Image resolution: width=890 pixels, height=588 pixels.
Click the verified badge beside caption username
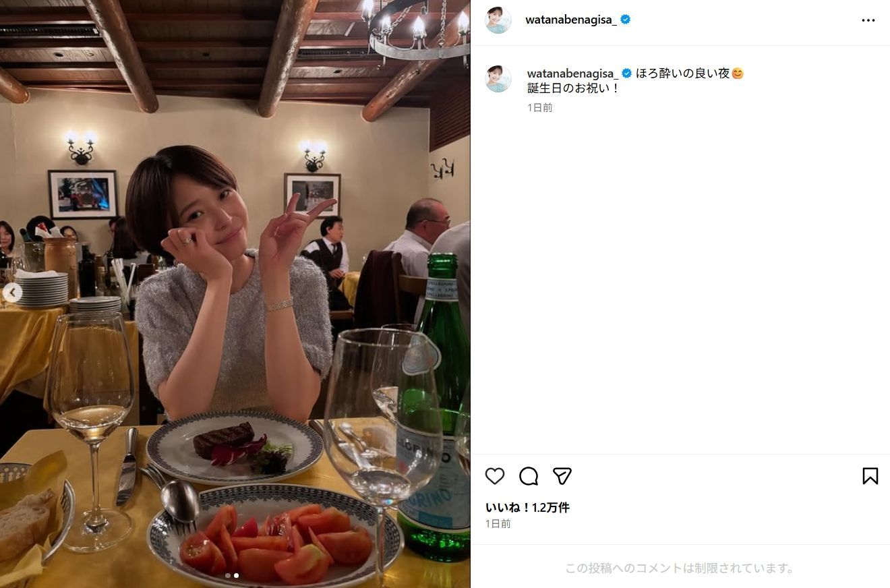pyautogui.click(x=626, y=73)
